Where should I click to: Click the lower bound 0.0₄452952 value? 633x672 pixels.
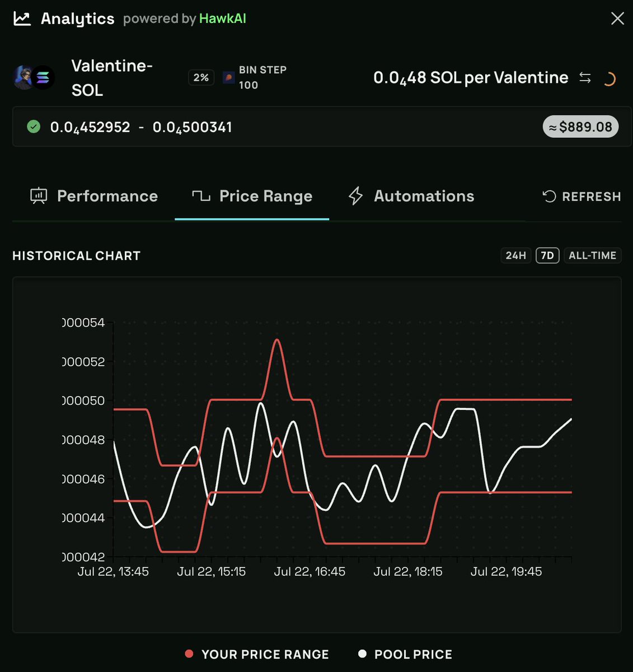(90, 127)
